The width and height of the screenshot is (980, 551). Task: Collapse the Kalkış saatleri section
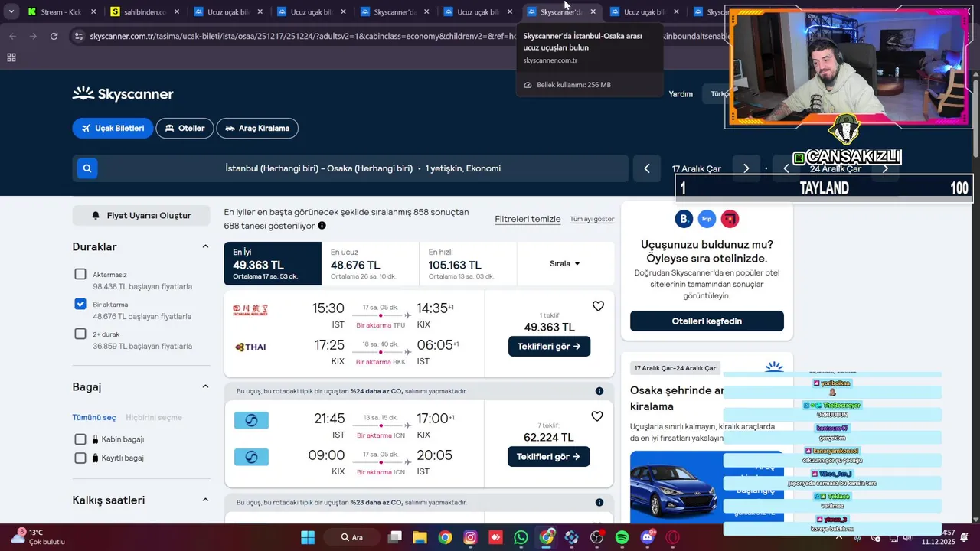click(x=205, y=500)
